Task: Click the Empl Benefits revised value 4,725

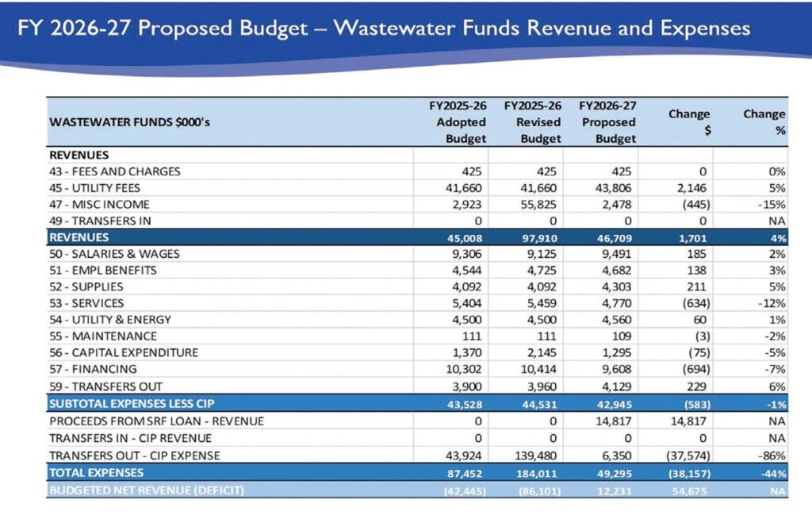Action: coord(542,271)
